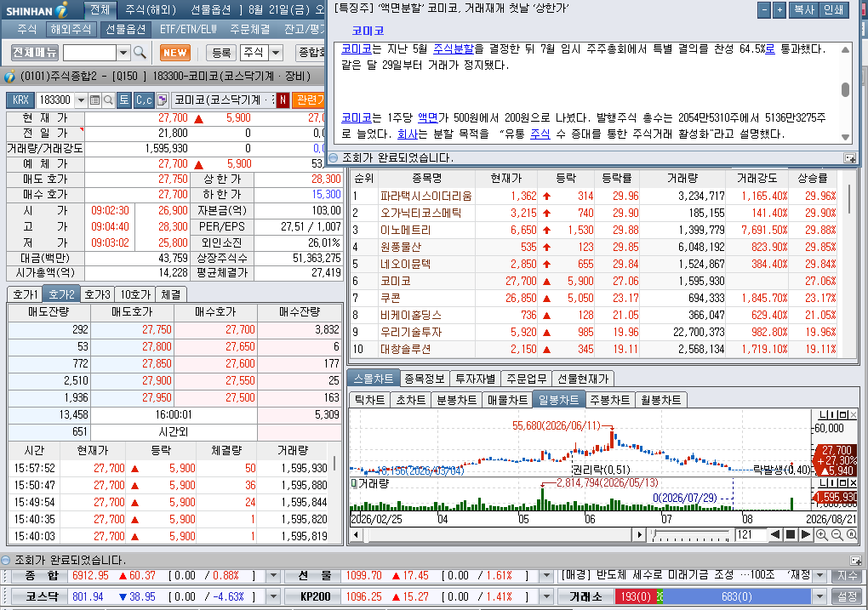
Task: Switch to the 10호가 tab
Action: (x=135, y=294)
